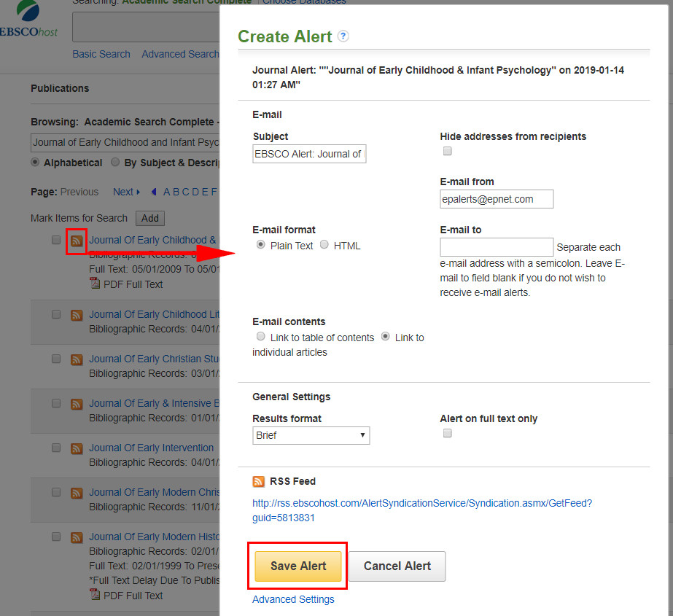Screen dimensions: 673x616
Task: Open Journal Of Early Modern History link
Action: click(x=154, y=537)
